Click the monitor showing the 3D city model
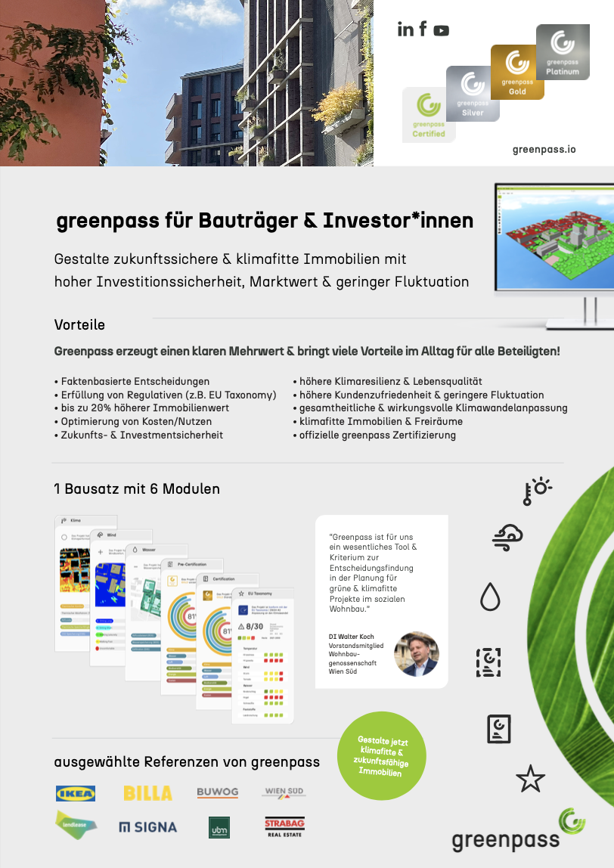 [x=554, y=256]
